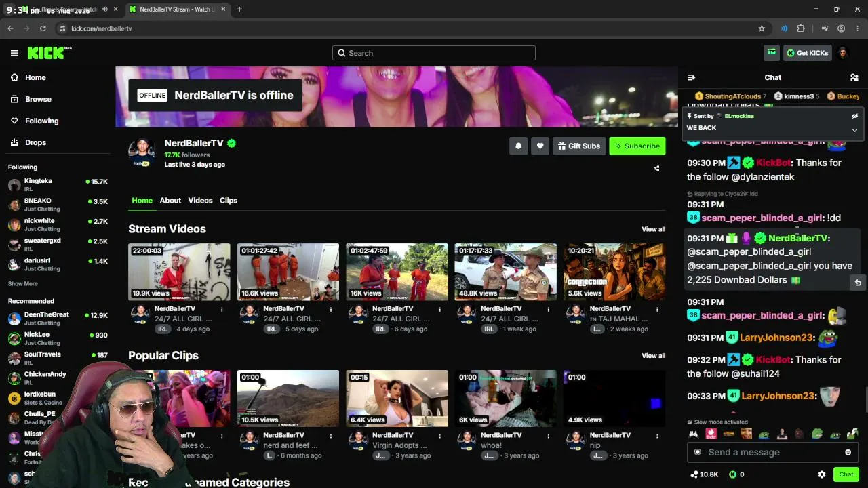The height and width of the screenshot is (488, 868).
Task: Hide the pinned WE BACK message
Action: pos(854,116)
